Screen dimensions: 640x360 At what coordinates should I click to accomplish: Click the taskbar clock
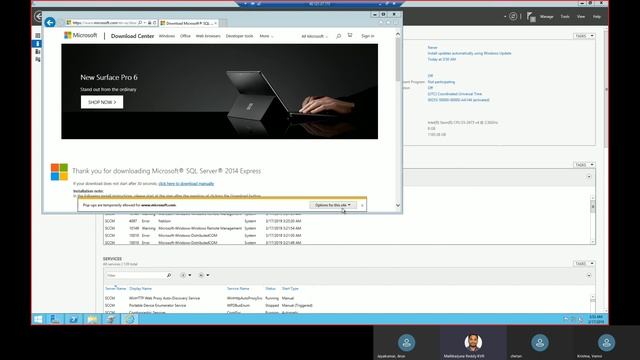point(596,319)
